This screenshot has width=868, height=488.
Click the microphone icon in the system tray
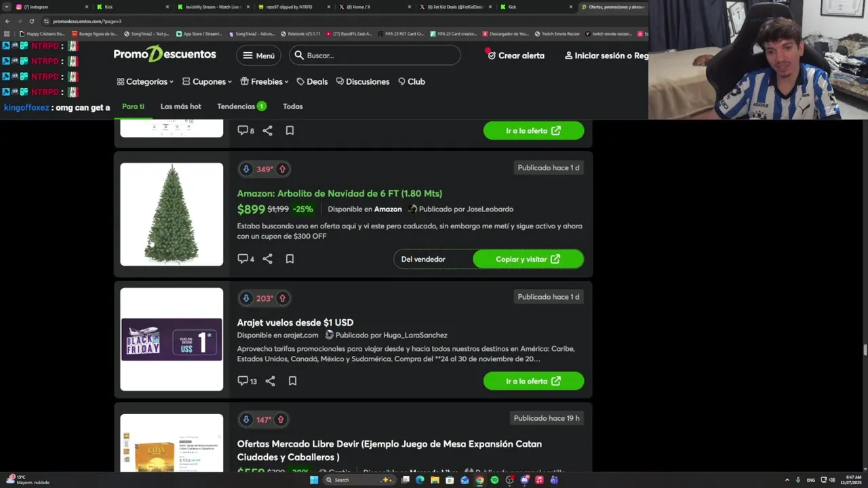798,480
